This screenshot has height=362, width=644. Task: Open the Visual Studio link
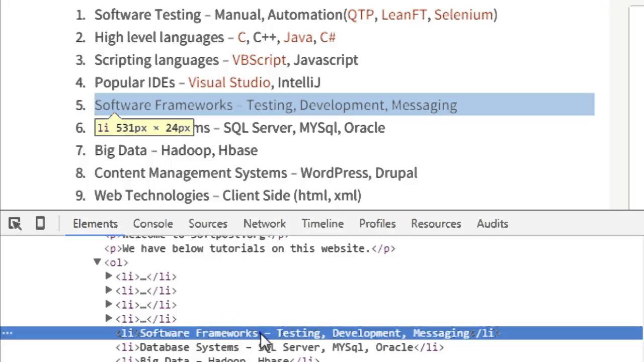point(229,82)
